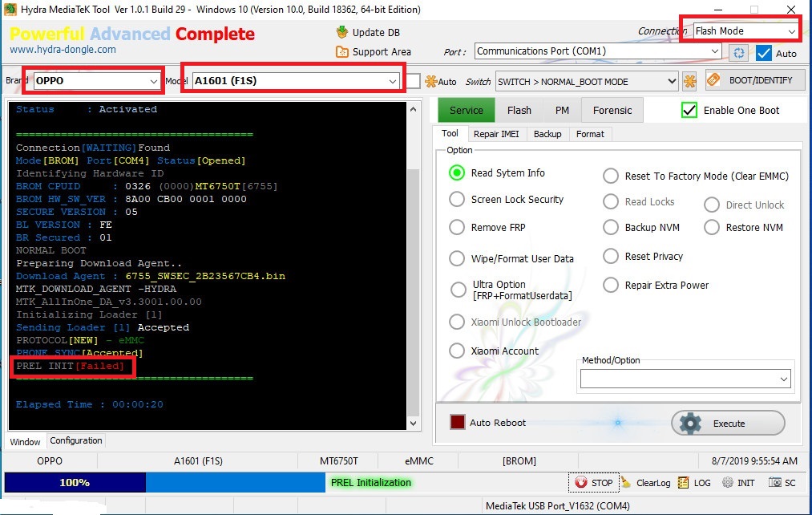Click the Update DB label

(x=376, y=32)
